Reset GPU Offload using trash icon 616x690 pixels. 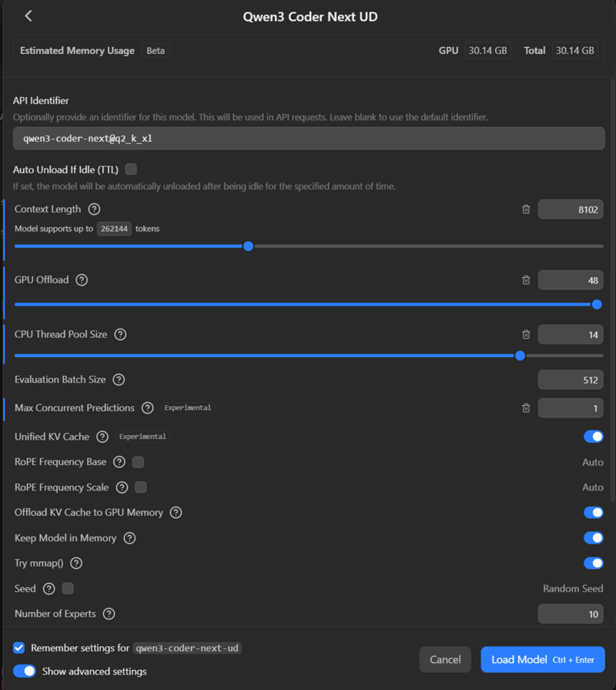pyautogui.click(x=526, y=280)
